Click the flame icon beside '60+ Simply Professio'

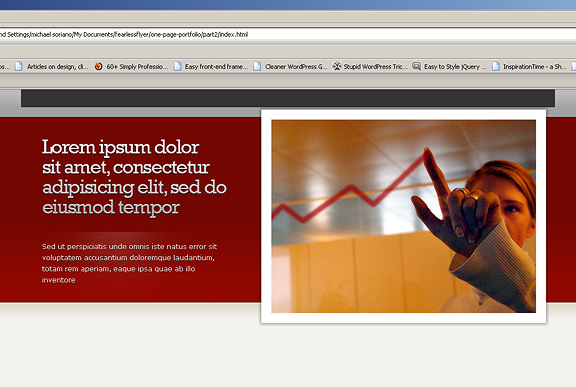pos(98,66)
